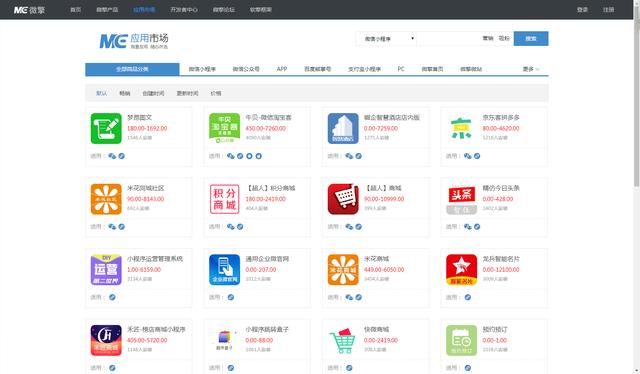Open the 快微商城 green cart icon
Image resolution: width=640 pixels, height=374 pixels.
point(343,341)
